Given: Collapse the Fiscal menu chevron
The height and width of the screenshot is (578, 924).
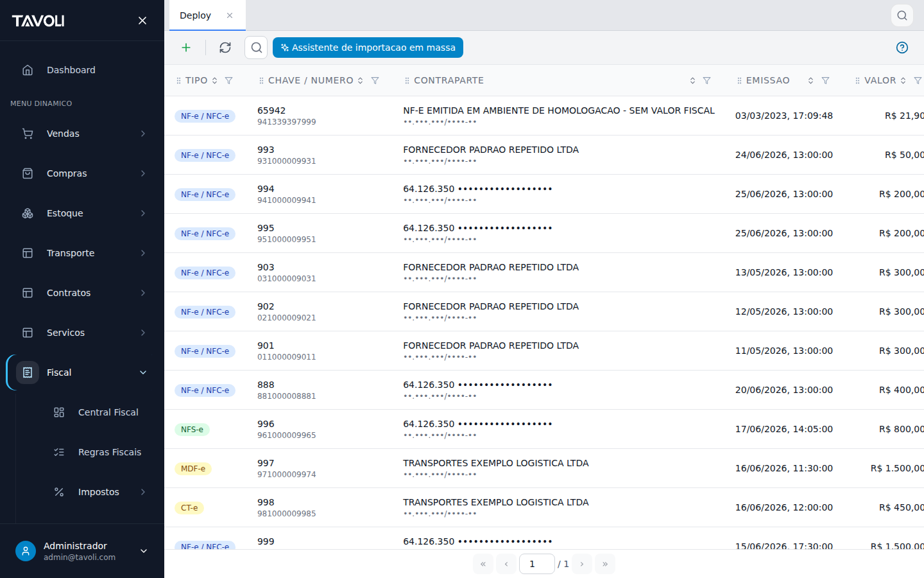Looking at the screenshot, I should (143, 372).
